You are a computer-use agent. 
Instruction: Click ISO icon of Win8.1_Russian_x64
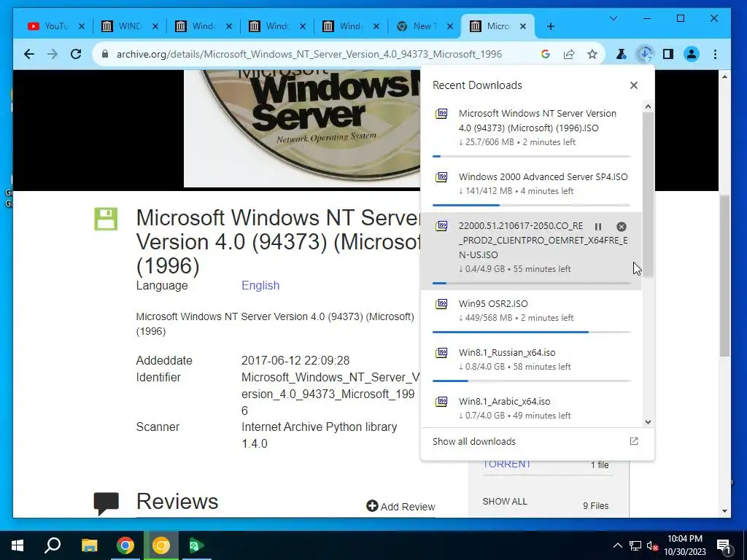441,353
